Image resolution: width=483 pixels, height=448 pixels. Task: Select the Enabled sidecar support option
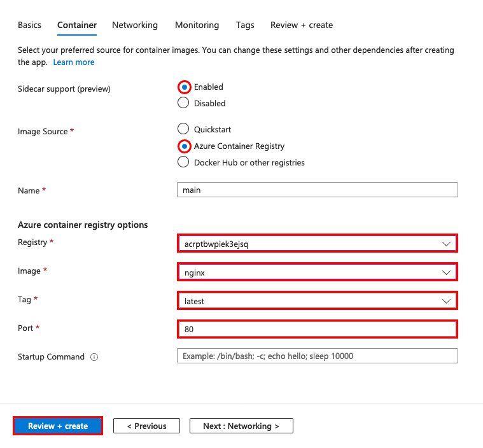tap(184, 87)
